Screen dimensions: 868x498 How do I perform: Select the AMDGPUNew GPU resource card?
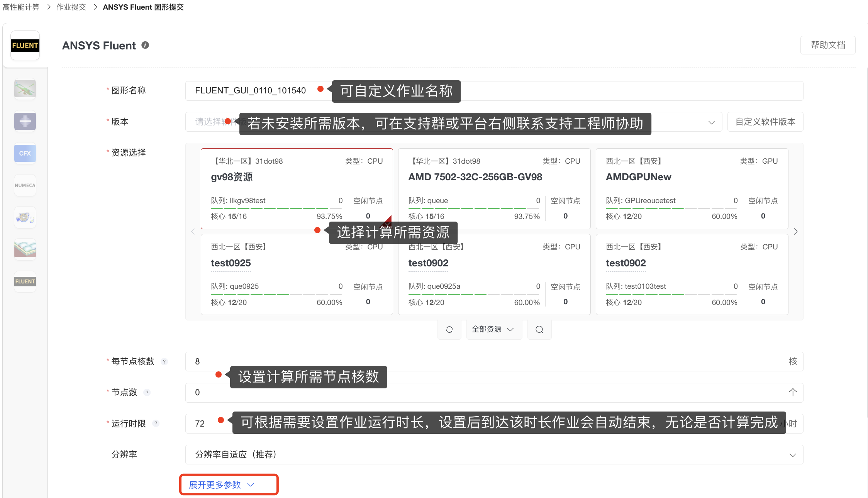coord(692,188)
